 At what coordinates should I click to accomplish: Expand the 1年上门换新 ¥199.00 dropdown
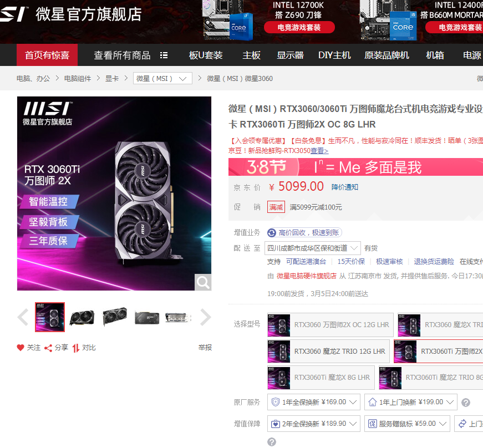pos(410,402)
